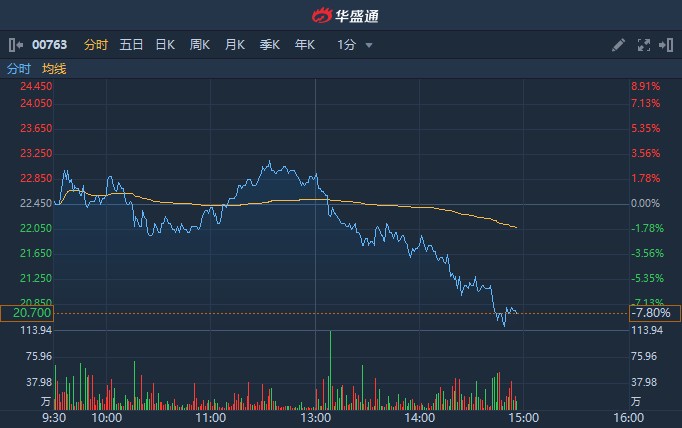The height and width of the screenshot is (428, 682).
Task: Click the right 75.96 volume label
Action: tap(644, 357)
